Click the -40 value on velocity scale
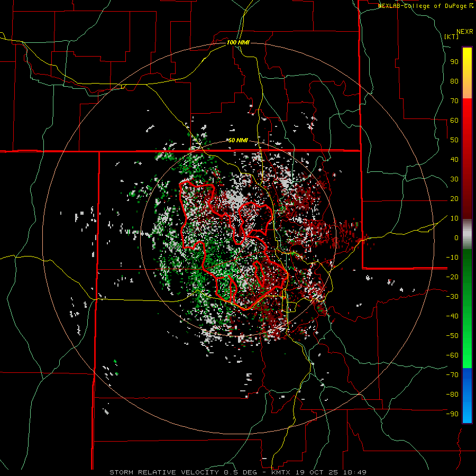Screen dimensions: 476x476 point(452,316)
